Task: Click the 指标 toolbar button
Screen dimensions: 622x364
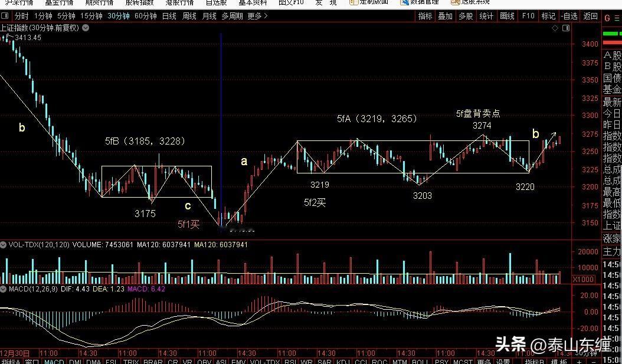Action: pyautogui.click(x=425, y=17)
